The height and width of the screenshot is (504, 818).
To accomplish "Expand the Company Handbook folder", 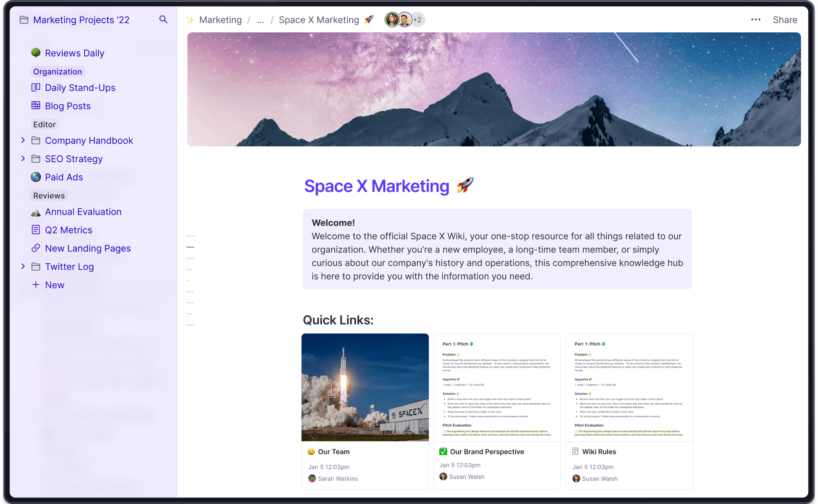I will [23, 140].
